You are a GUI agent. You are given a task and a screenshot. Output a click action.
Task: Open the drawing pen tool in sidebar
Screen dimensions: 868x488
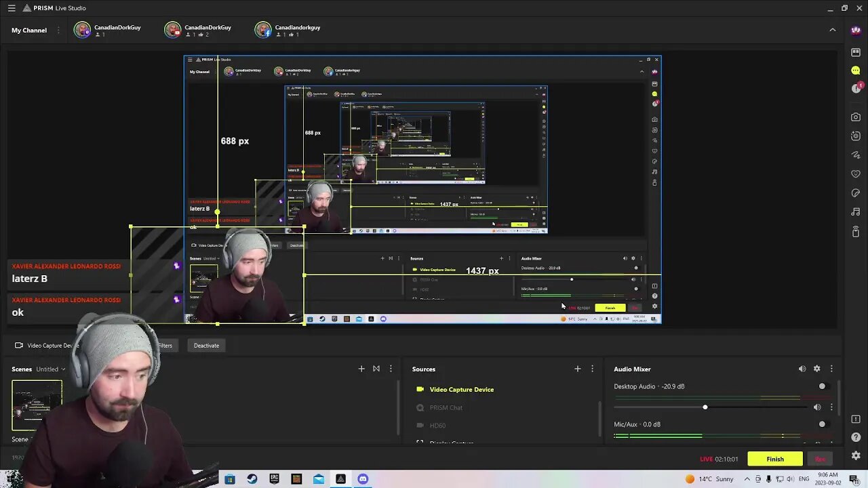(856, 155)
